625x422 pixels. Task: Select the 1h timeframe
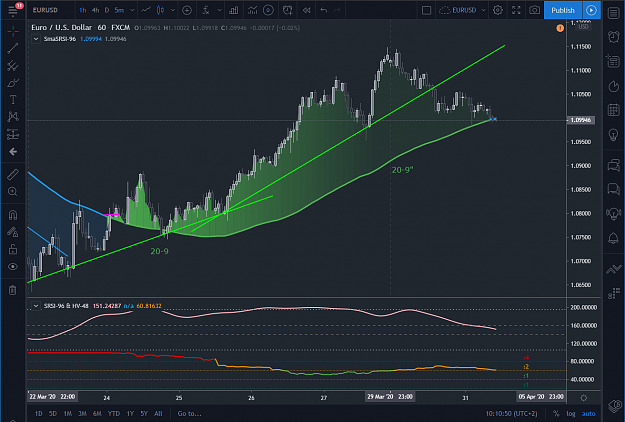pyautogui.click(x=83, y=10)
